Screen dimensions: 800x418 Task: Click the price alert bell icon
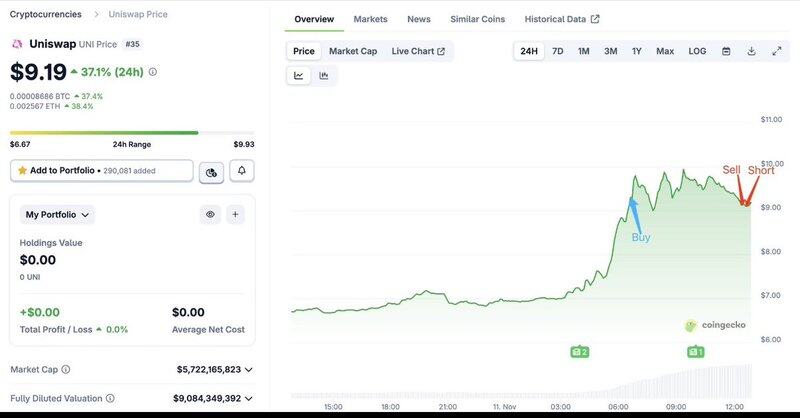[x=241, y=172]
